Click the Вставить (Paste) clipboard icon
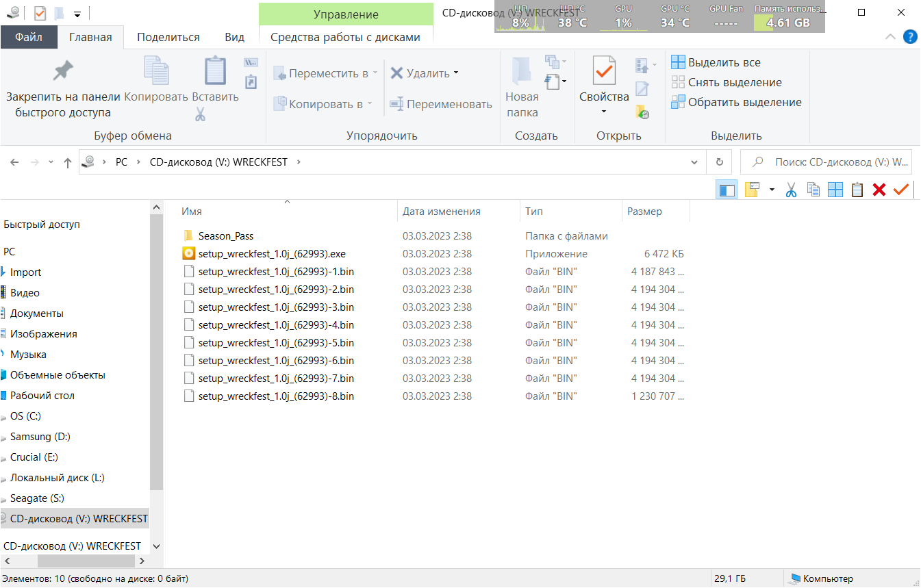Viewport: 921px width, 588px height. click(x=215, y=71)
